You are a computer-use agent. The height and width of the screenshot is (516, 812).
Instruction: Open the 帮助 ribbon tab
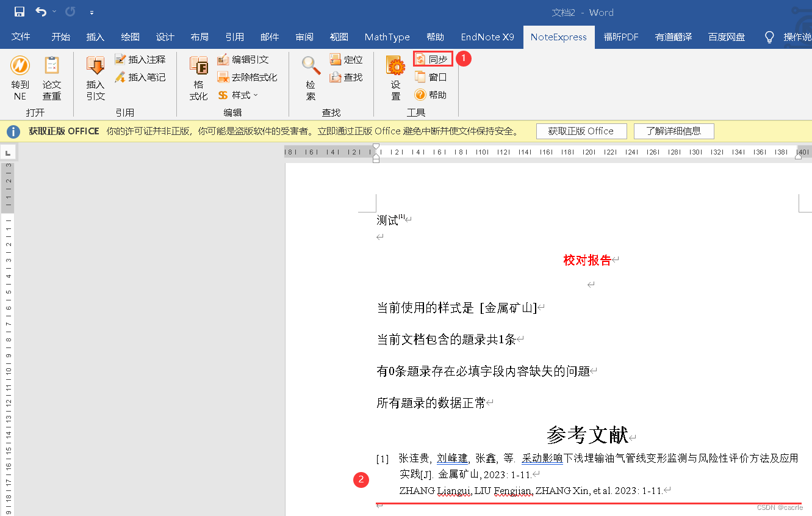435,37
